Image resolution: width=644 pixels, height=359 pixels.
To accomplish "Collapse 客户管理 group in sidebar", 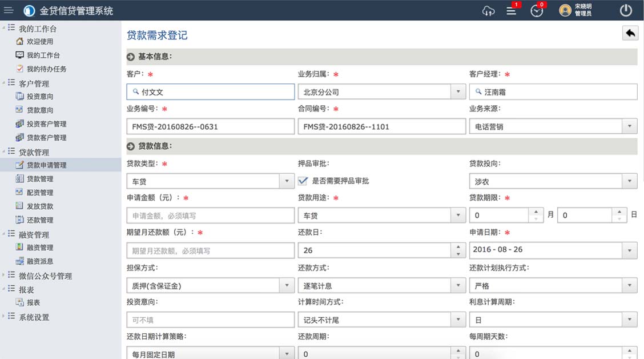I will point(3,83).
